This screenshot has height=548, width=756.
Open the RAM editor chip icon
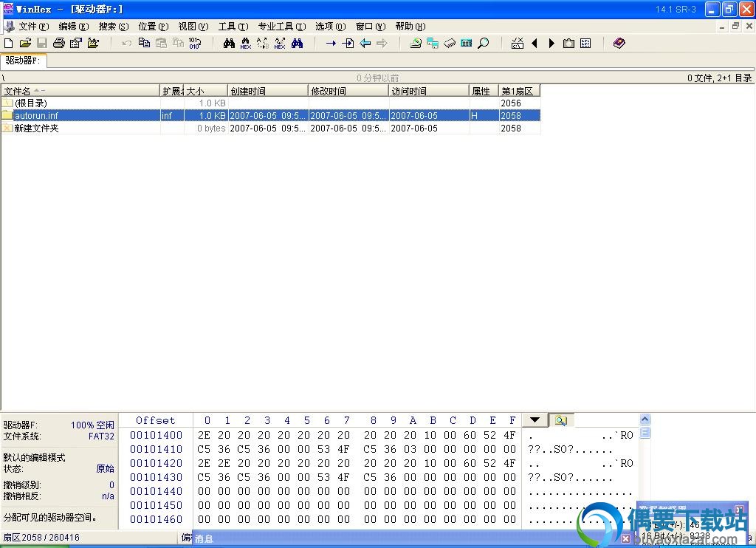tap(450, 44)
